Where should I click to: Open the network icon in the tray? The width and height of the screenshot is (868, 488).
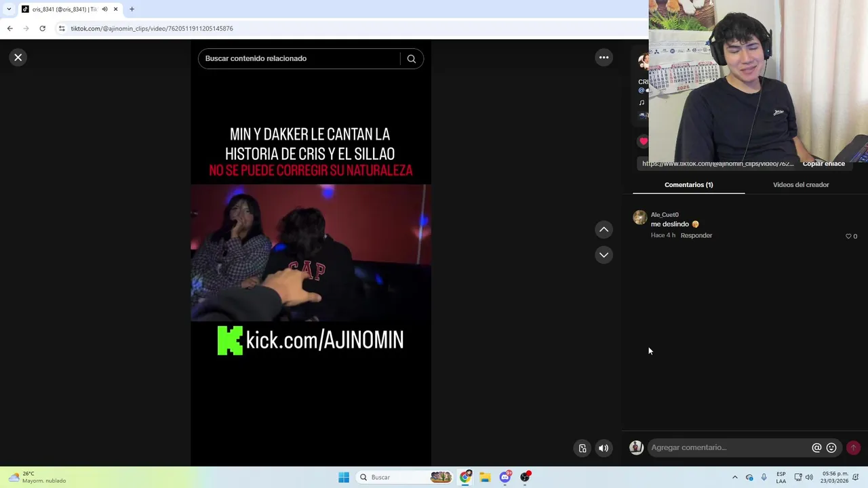(798, 477)
